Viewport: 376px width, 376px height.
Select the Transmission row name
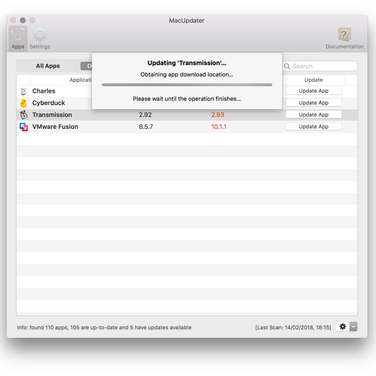coord(52,115)
